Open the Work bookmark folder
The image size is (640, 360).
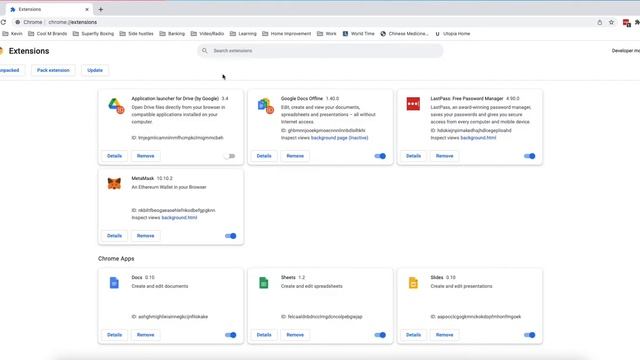pyautogui.click(x=327, y=33)
